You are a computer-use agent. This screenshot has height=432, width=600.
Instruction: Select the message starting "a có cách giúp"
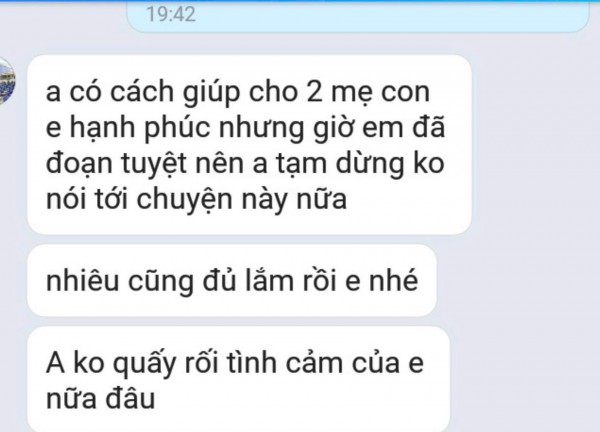point(249,145)
